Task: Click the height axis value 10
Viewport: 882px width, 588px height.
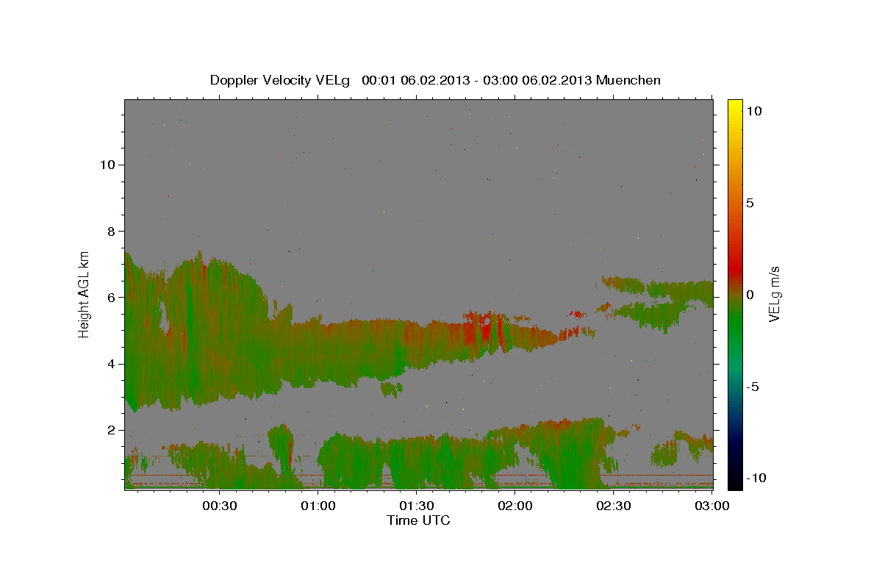Action: pos(107,165)
